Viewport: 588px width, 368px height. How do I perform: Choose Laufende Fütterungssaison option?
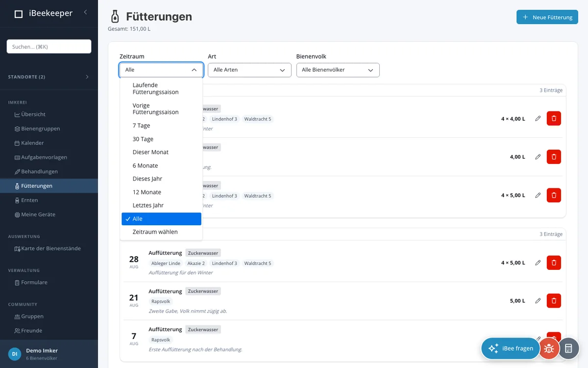161,88
